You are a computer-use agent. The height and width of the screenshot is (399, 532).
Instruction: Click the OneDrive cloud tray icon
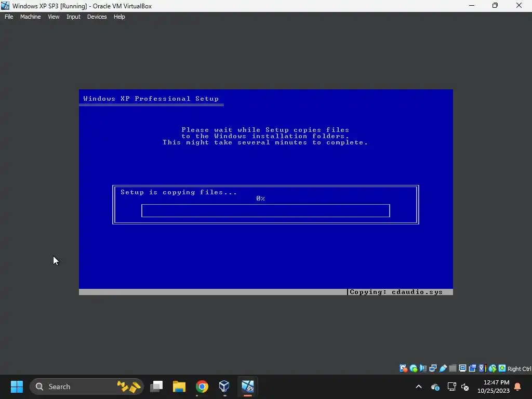click(x=435, y=387)
